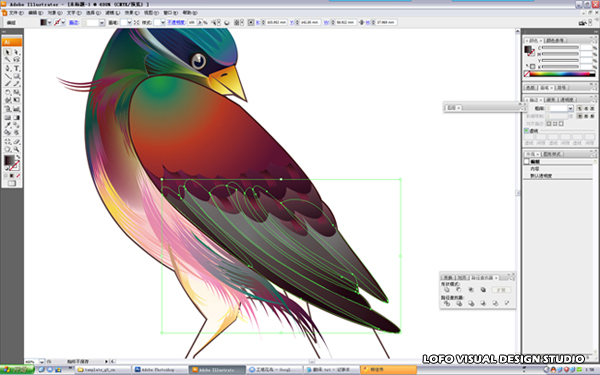
Task: Choose the Zoom magnifier tool in toolbox
Action: point(16,149)
